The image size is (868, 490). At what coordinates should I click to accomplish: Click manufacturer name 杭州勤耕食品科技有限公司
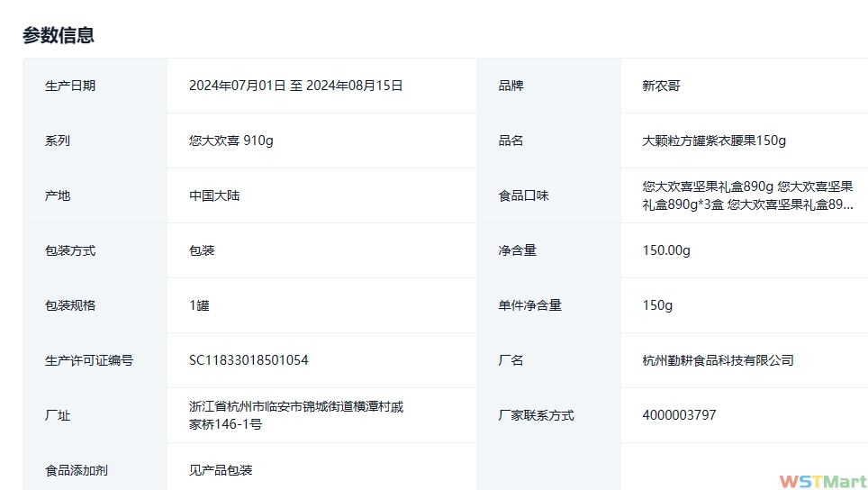(x=718, y=360)
